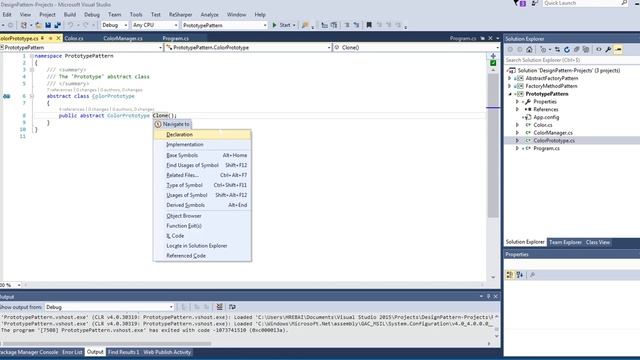Switch to Color.cs editor tab
This screenshot has width=640, height=360.
click(74, 38)
